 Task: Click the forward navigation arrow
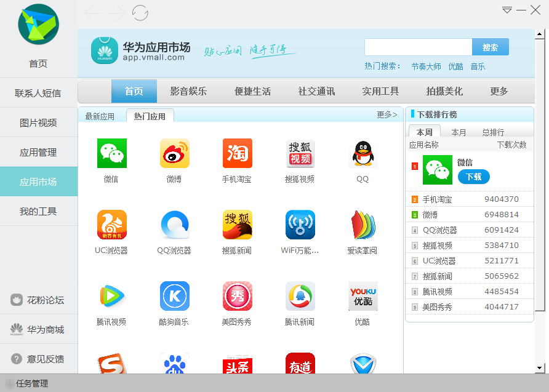coord(116,14)
